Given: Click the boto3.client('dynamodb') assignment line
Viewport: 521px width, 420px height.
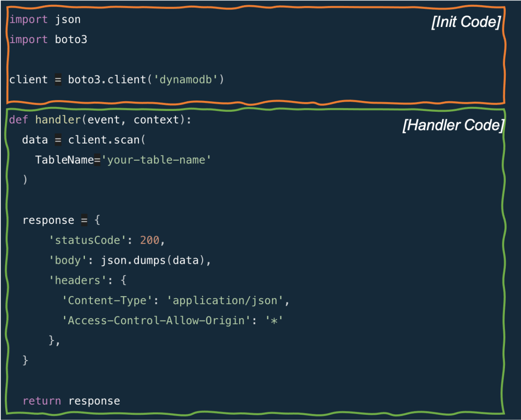Looking at the screenshot, I should pyautogui.click(x=116, y=80).
